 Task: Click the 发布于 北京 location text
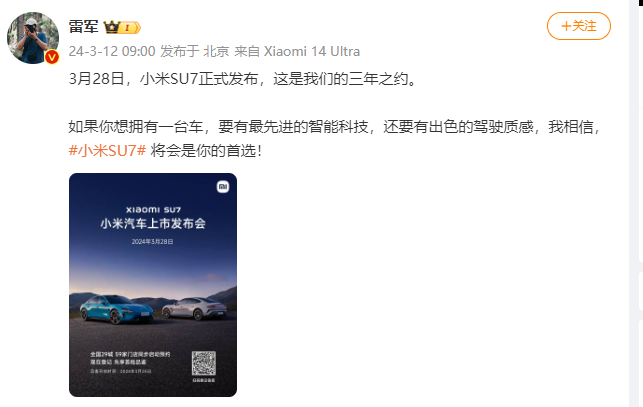pos(195,51)
